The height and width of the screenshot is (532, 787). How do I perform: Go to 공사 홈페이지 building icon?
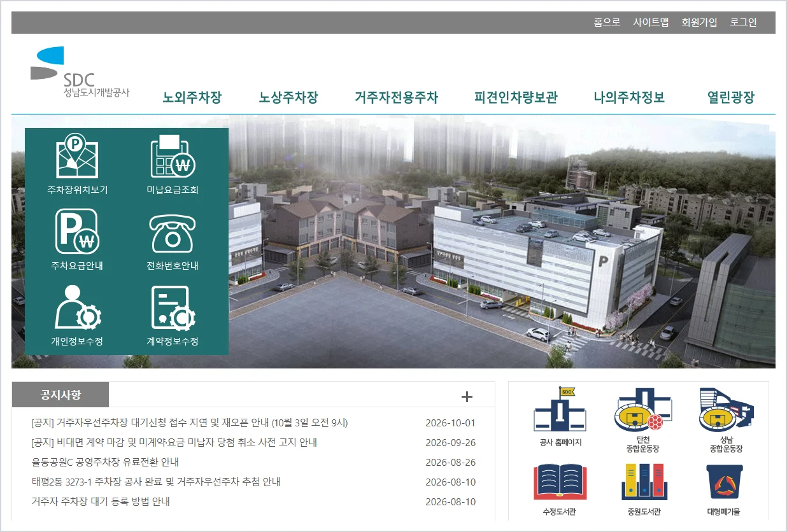click(x=560, y=409)
